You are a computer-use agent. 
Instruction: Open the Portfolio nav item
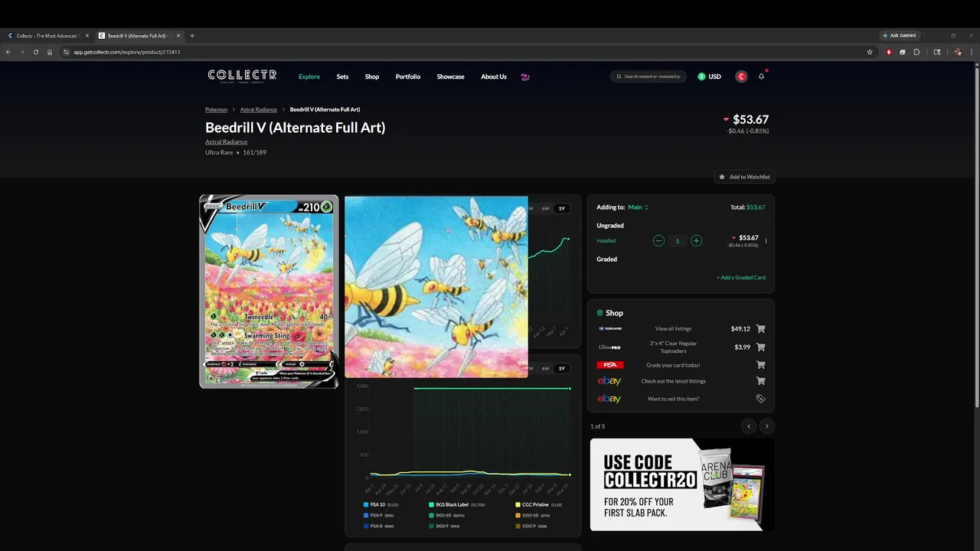click(x=408, y=77)
